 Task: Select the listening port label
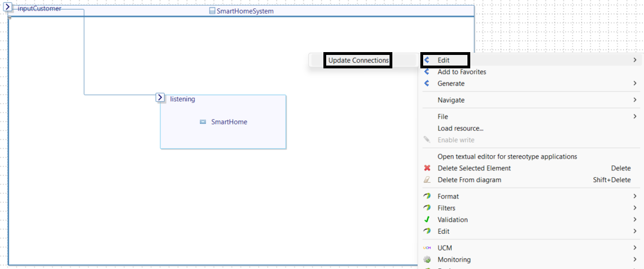pos(182,99)
